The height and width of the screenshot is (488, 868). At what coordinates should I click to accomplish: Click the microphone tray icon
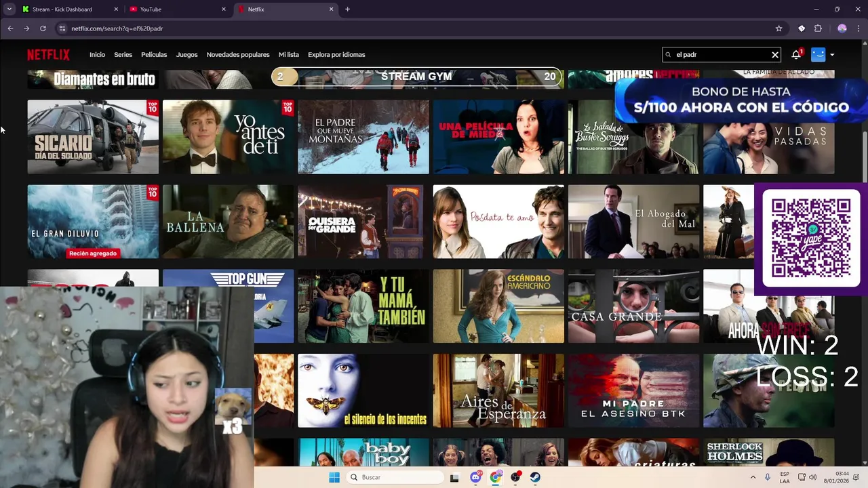pos(768,477)
